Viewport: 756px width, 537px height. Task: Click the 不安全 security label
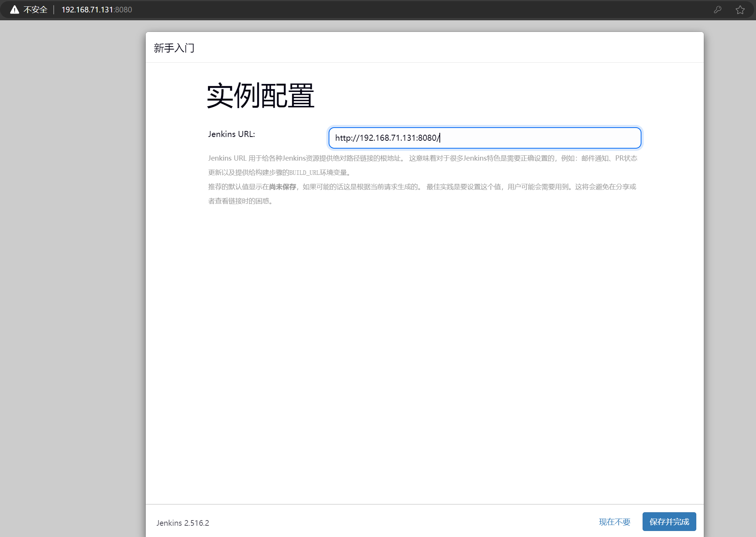tap(35, 10)
